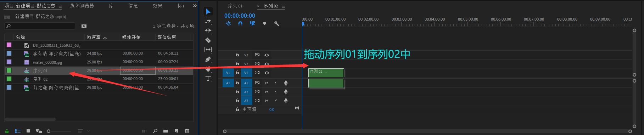Viewport: 644px width, 135px height.
Task: Toggle Snap magnet icon in timeline
Action: point(240,23)
